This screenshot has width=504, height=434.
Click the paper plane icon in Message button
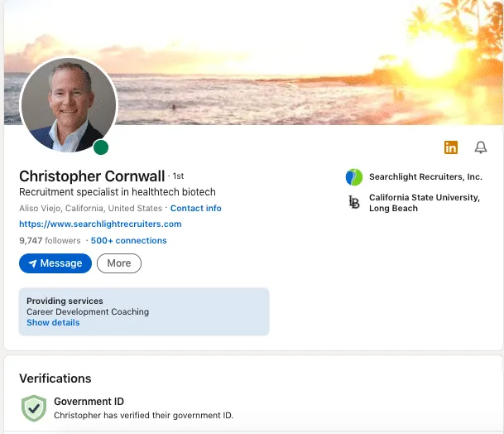click(x=32, y=263)
